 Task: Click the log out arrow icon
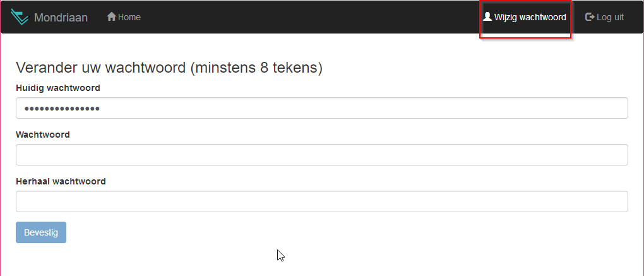pos(590,17)
